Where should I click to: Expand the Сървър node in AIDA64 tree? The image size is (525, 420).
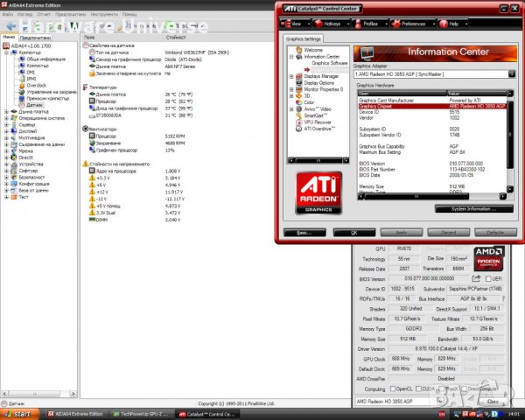(x=6, y=124)
